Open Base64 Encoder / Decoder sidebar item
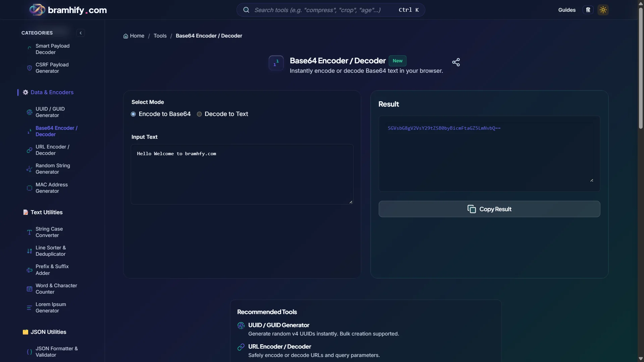This screenshot has width=644, height=362. (56, 131)
